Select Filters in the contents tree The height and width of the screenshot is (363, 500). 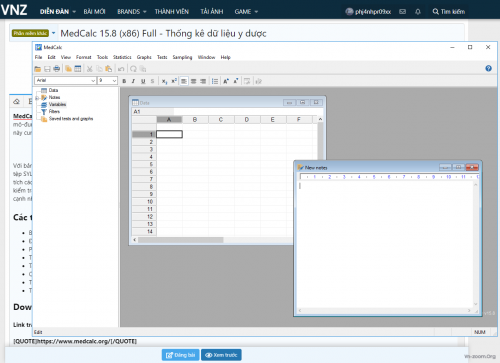54,111
